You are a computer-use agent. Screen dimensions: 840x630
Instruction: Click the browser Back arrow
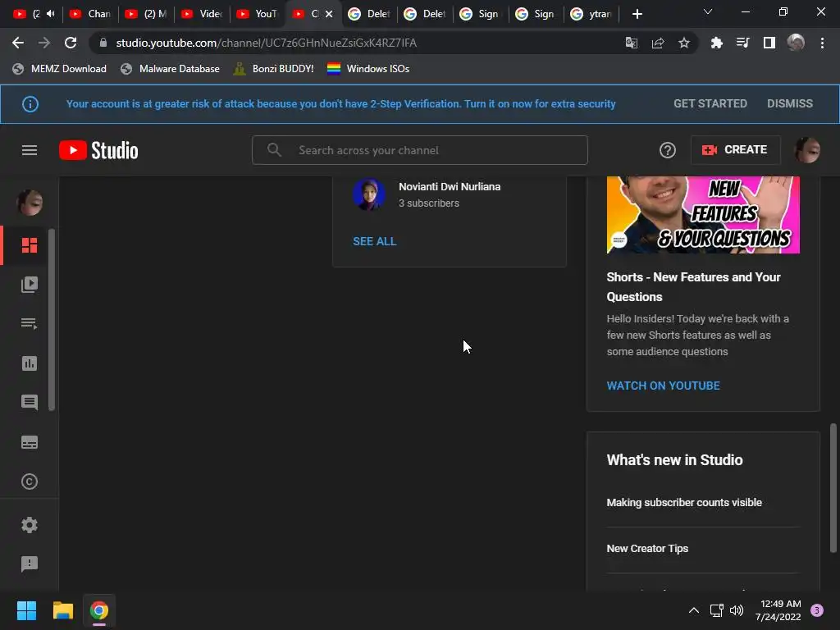[x=18, y=43]
